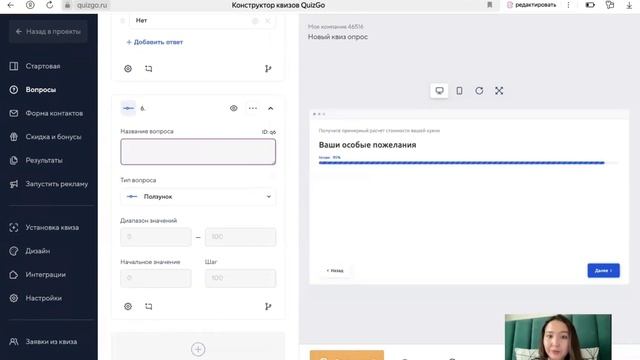Open Скидка и бонусы section

point(53,137)
